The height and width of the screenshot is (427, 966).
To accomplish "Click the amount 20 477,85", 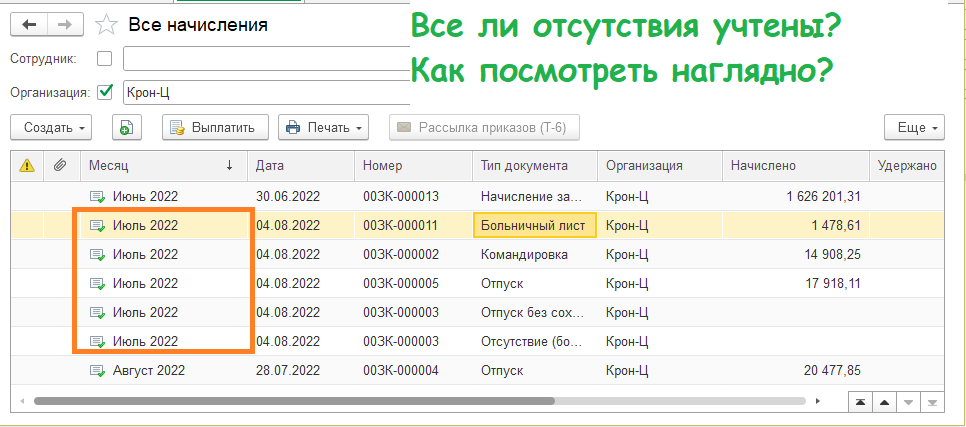I will (x=832, y=371).
